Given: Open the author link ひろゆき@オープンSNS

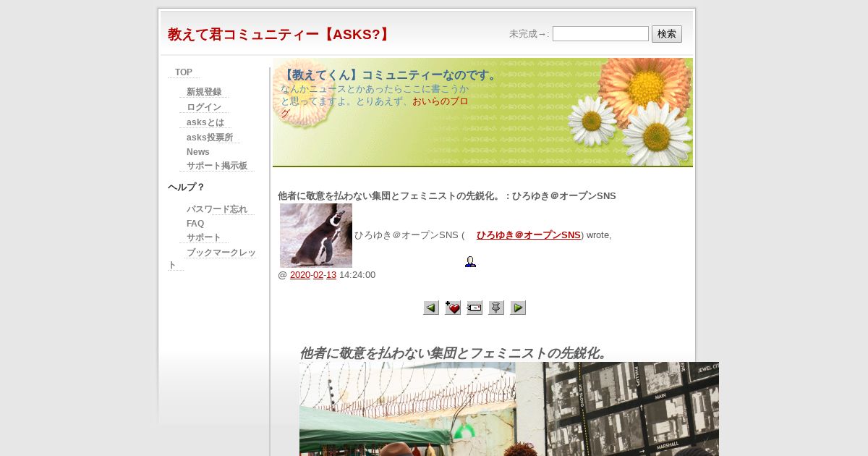Looking at the screenshot, I should pyautogui.click(x=528, y=235).
